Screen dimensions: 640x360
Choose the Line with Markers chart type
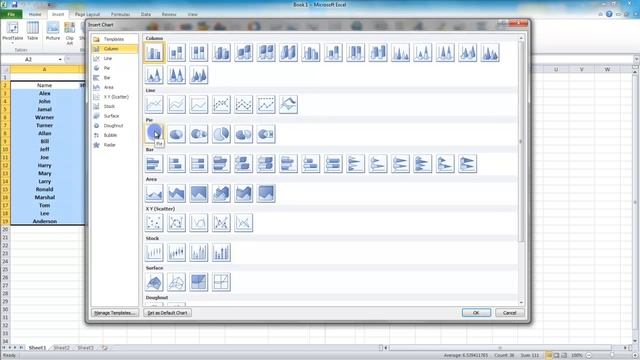(x=221, y=104)
